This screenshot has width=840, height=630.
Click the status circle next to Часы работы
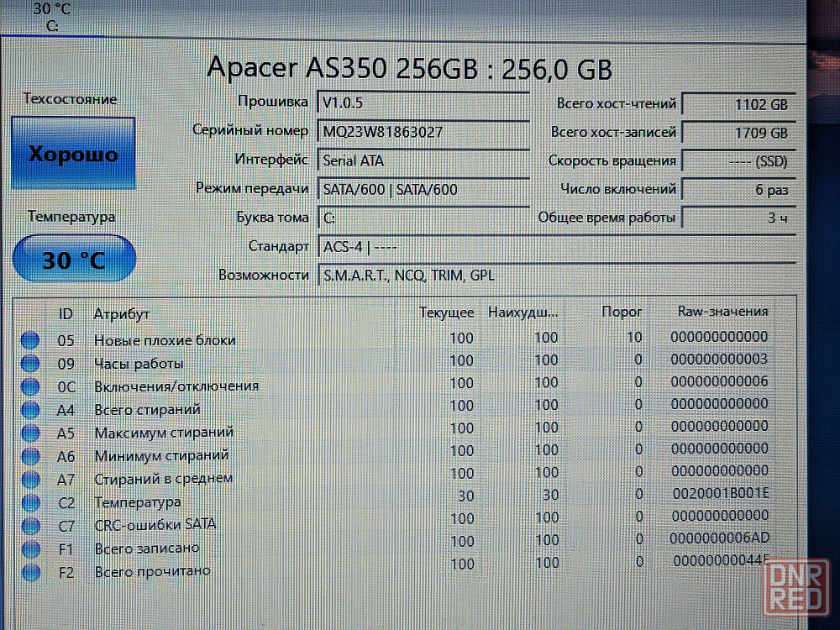[x=30, y=364]
